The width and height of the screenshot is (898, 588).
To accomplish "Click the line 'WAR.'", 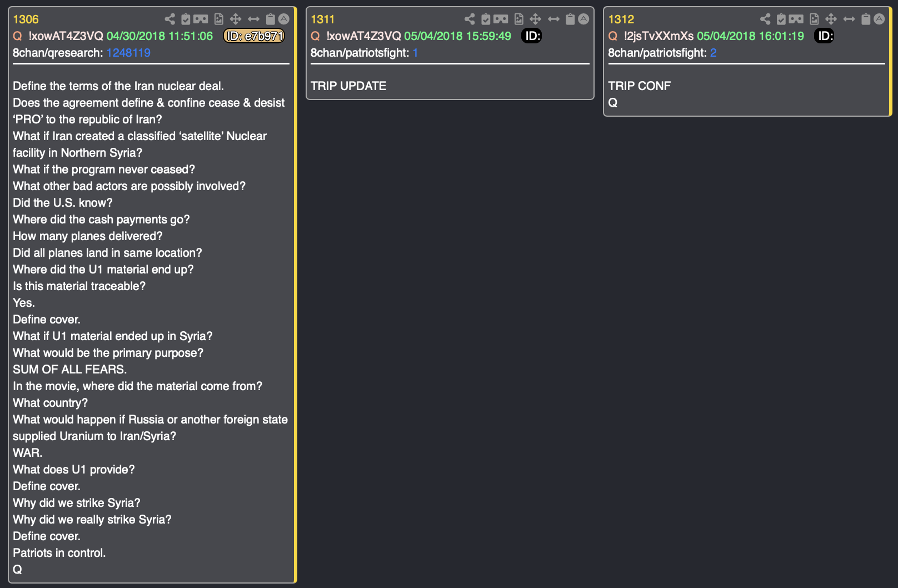I will 28,453.
